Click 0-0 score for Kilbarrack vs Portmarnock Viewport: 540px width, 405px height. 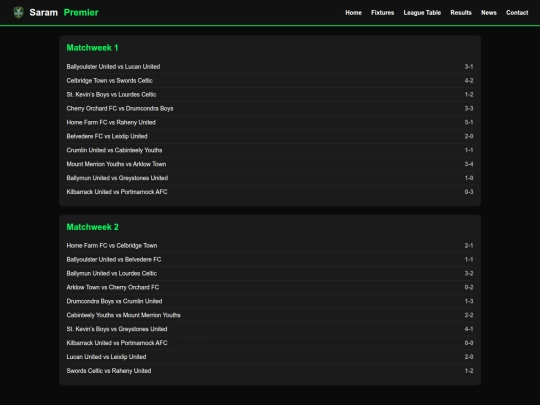469,343
